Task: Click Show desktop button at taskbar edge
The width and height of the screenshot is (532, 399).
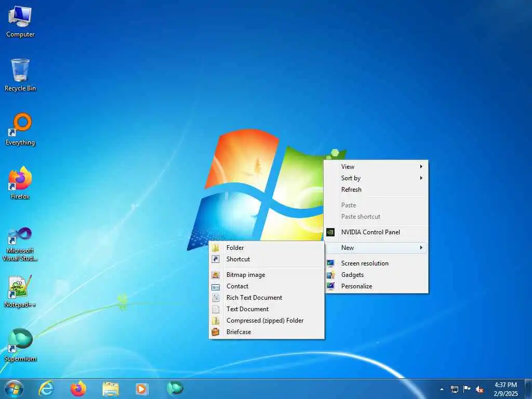Action: click(x=528, y=389)
